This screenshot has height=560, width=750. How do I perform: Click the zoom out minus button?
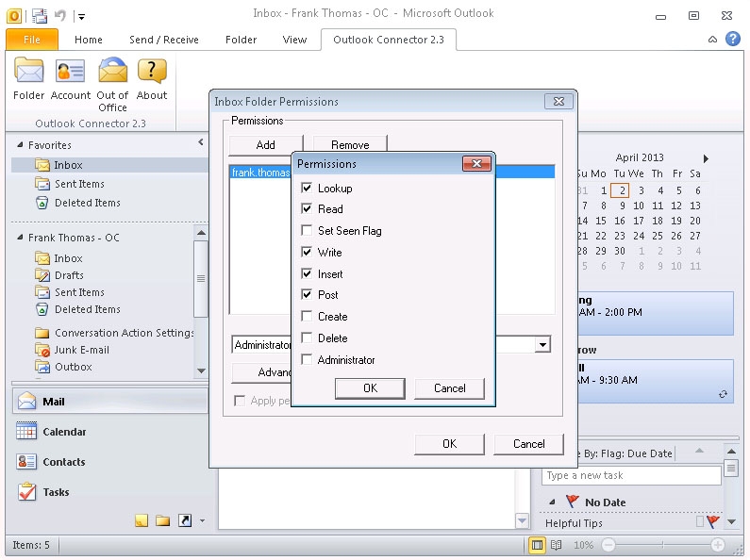(x=608, y=545)
